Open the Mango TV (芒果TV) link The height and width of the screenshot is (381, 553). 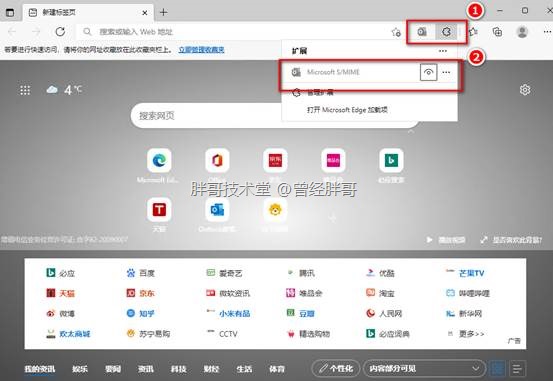(465, 273)
